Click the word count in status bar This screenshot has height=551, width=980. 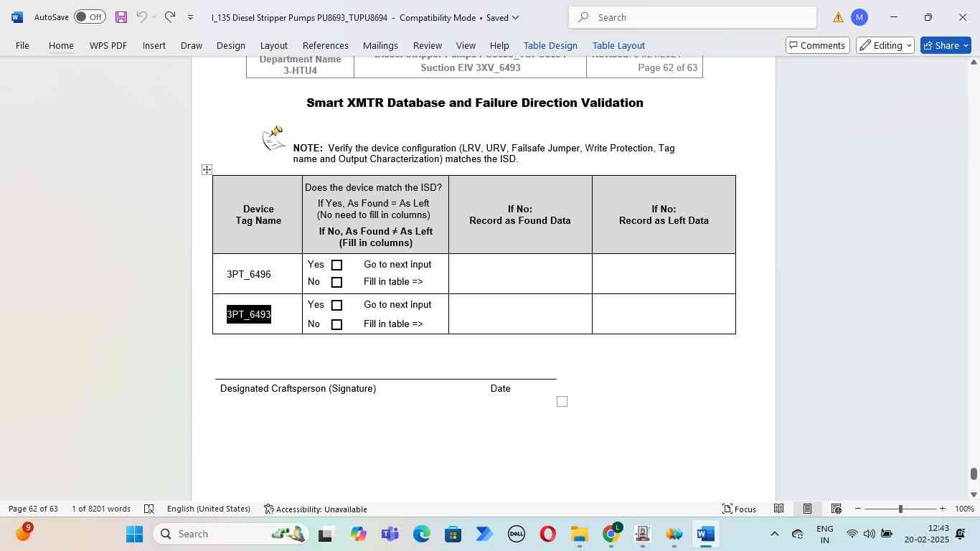[x=101, y=509]
